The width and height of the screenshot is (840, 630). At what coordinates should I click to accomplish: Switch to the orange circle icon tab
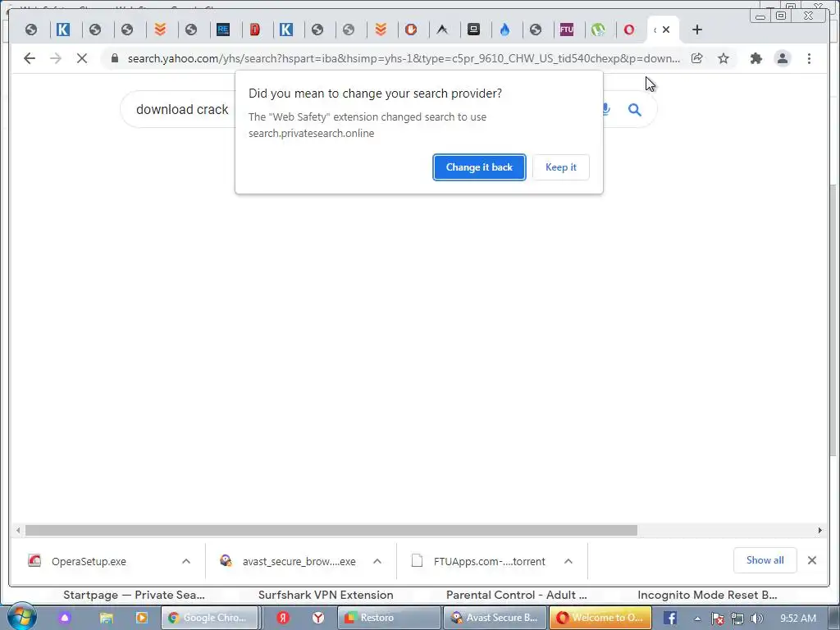(411, 30)
